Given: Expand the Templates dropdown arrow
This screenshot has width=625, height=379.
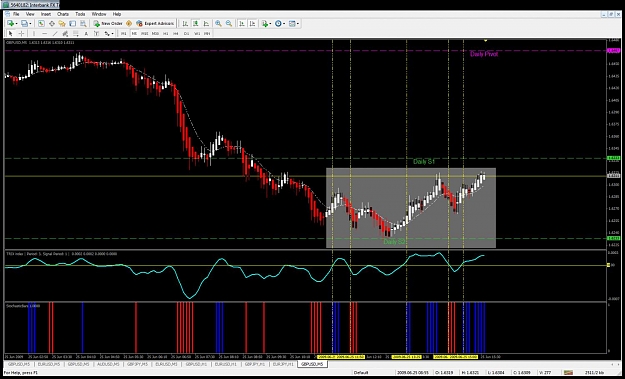Looking at the screenshot, I should coord(298,24).
